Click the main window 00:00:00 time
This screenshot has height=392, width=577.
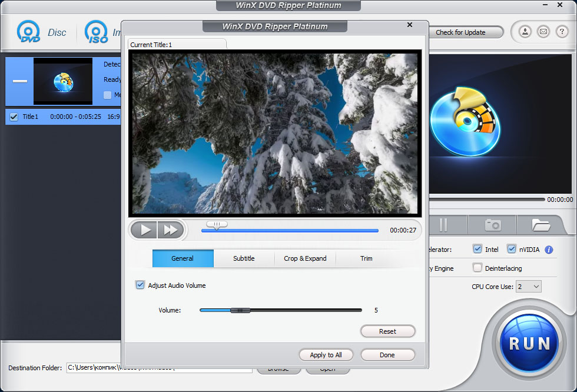click(560, 200)
